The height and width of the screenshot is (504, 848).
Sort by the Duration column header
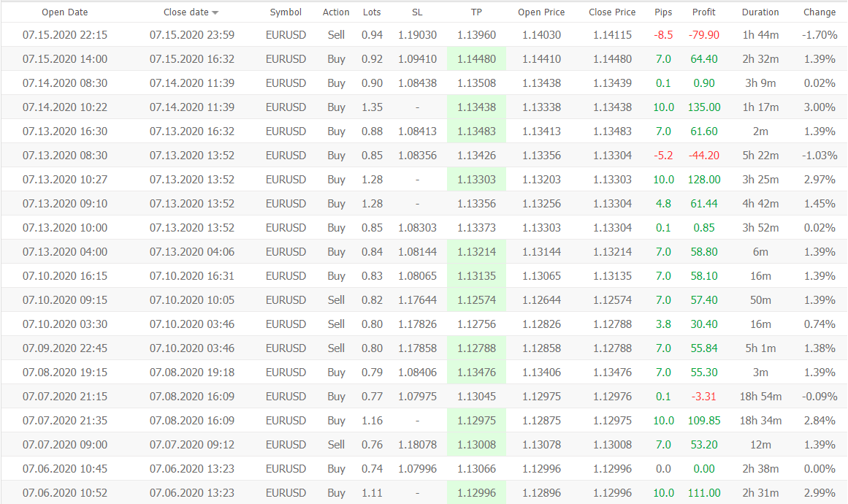click(x=760, y=12)
